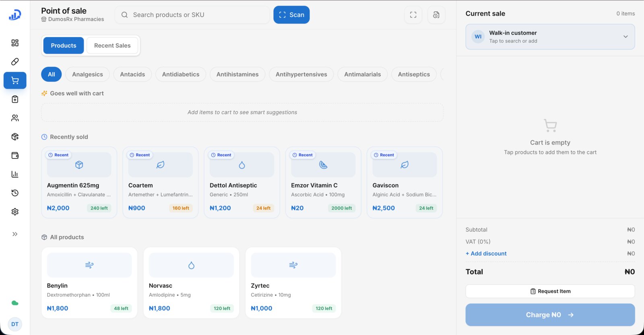644x335 pixels.
Task: Click the DumosRx logo in the sidebar
Action: tap(15, 15)
